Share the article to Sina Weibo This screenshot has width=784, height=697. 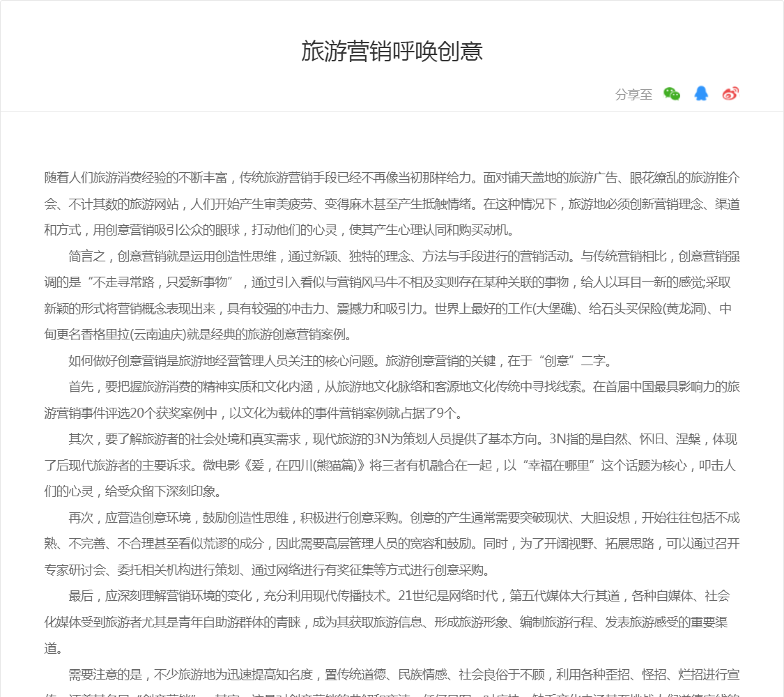(730, 94)
